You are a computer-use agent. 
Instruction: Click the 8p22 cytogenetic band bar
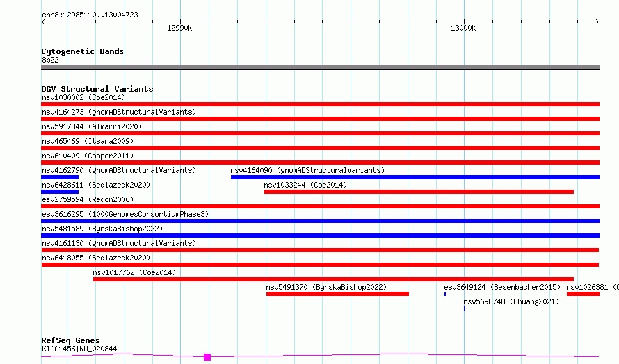(320, 67)
